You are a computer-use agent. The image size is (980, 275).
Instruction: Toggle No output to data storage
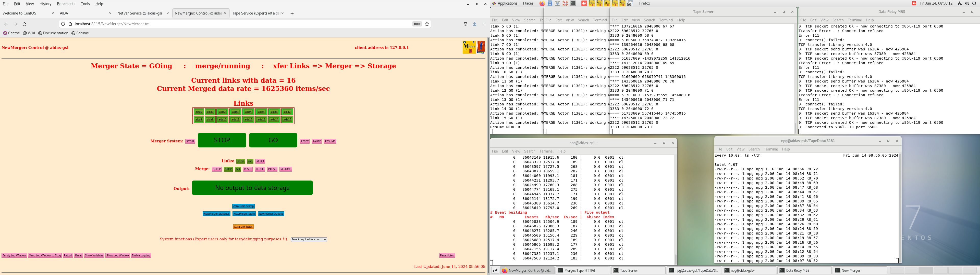[252, 188]
